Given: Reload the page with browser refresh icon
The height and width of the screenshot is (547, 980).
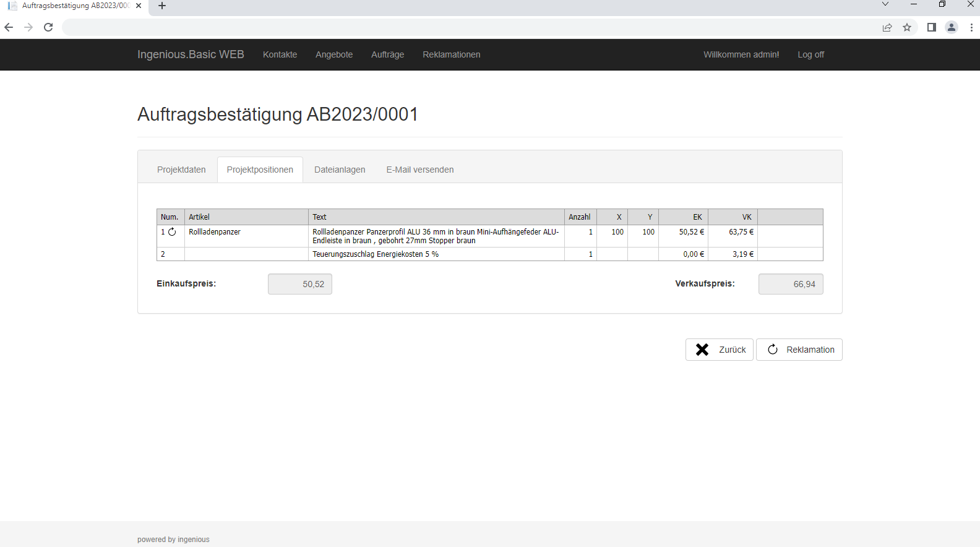Looking at the screenshot, I should (x=48, y=27).
